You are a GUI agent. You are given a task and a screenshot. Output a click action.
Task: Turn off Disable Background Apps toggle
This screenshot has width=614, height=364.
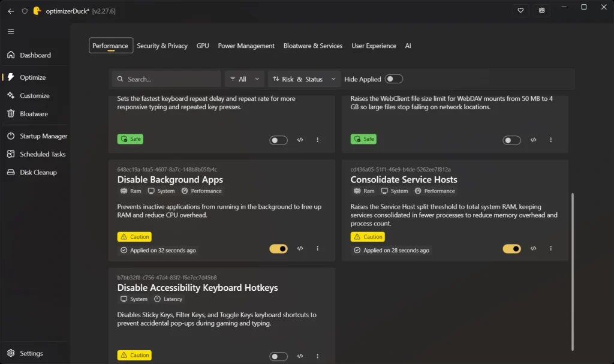pos(278,249)
